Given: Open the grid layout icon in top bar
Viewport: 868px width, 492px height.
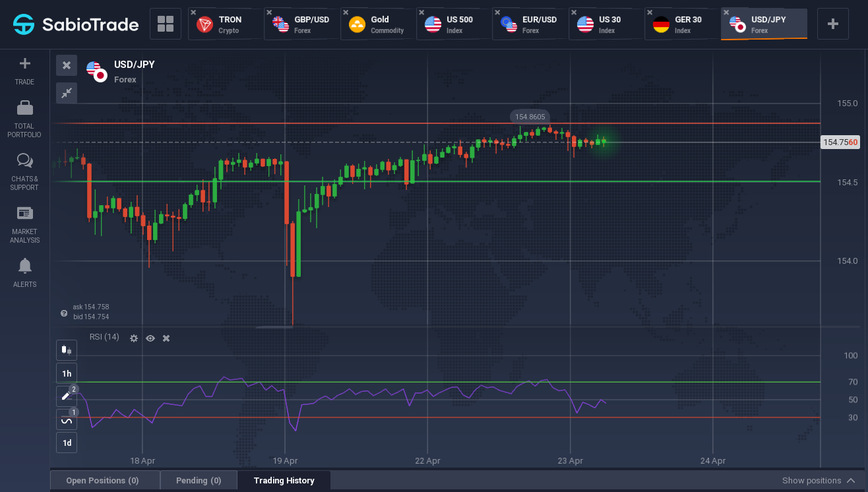Looking at the screenshot, I should coord(166,24).
